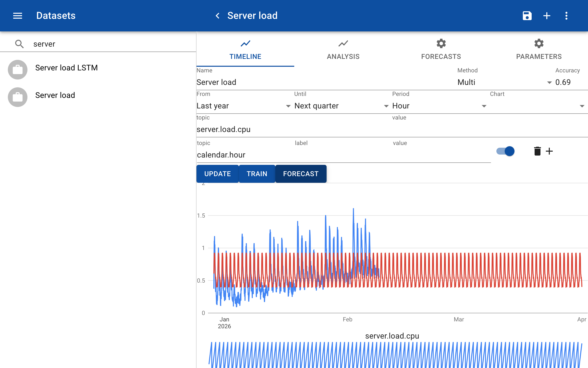This screenshot has width=588, height=368.
Task: Switch to the Forecasts tab
Action: [441, 50]
